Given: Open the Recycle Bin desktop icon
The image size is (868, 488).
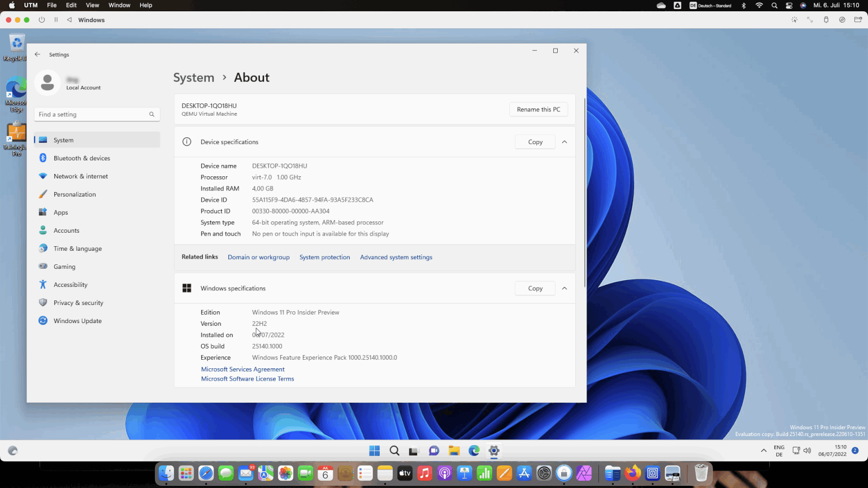Looking at the screenshot, I should click(x=16, y=47).
